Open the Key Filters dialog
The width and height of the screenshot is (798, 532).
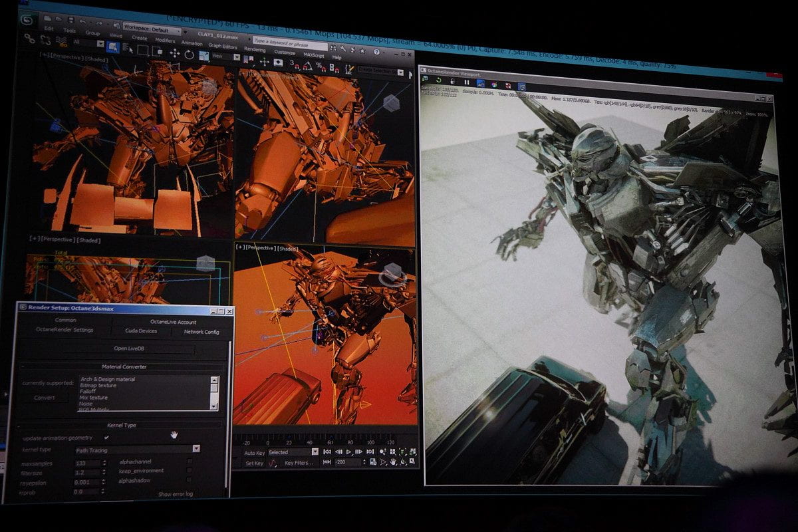click(x=299, y=463)
